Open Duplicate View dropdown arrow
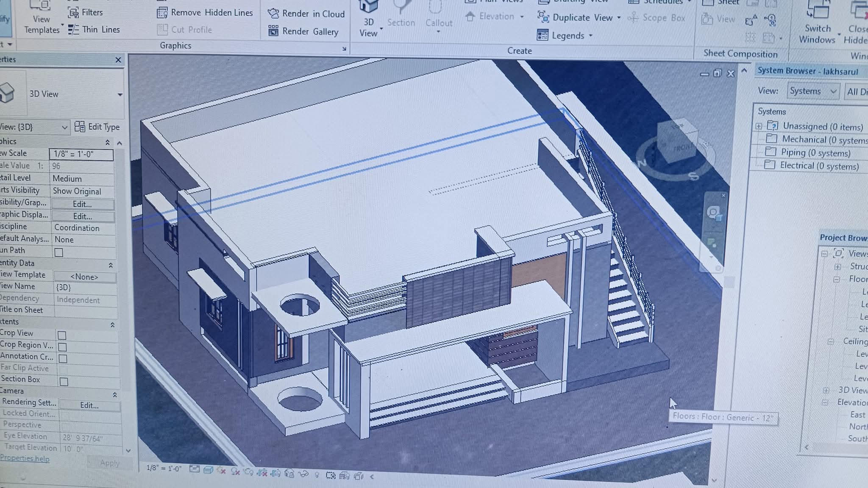Image resolution: width=868 pixels, height=488 pixels. (x=619, y=18)
